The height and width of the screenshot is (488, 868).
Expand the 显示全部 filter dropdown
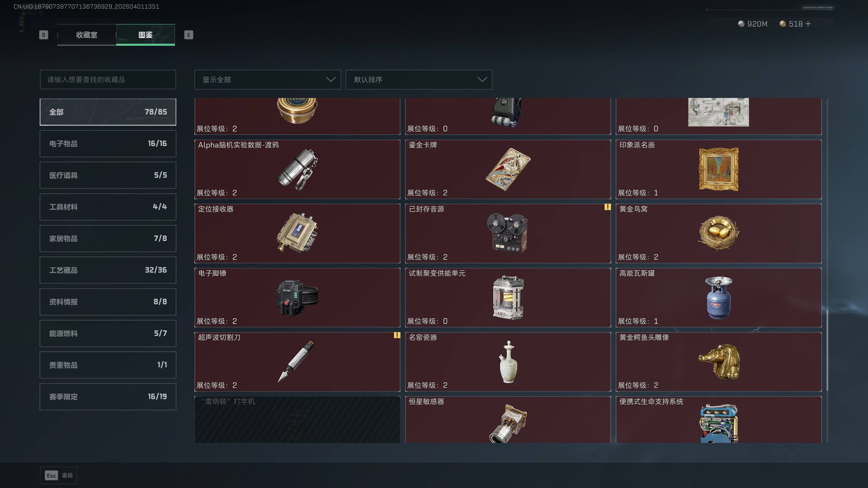tap(268, 80)
